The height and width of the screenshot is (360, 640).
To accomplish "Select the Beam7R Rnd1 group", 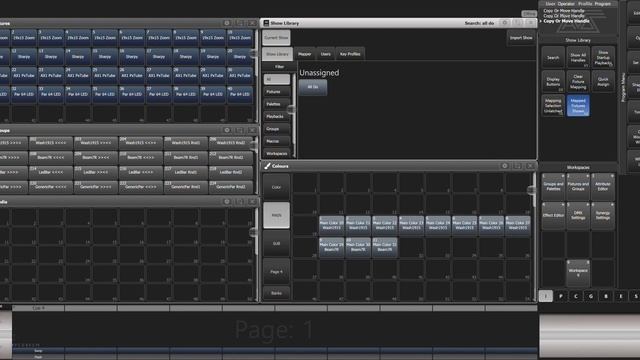I will 185,158.
